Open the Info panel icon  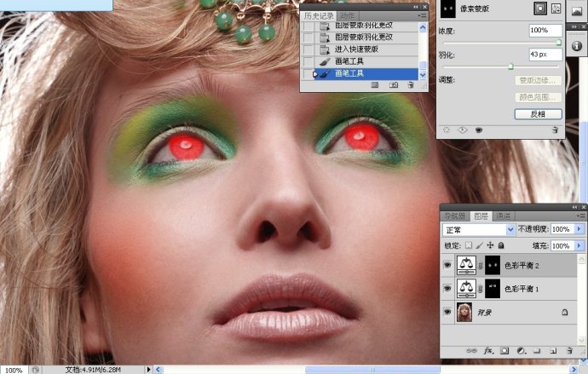click(577, 46)
